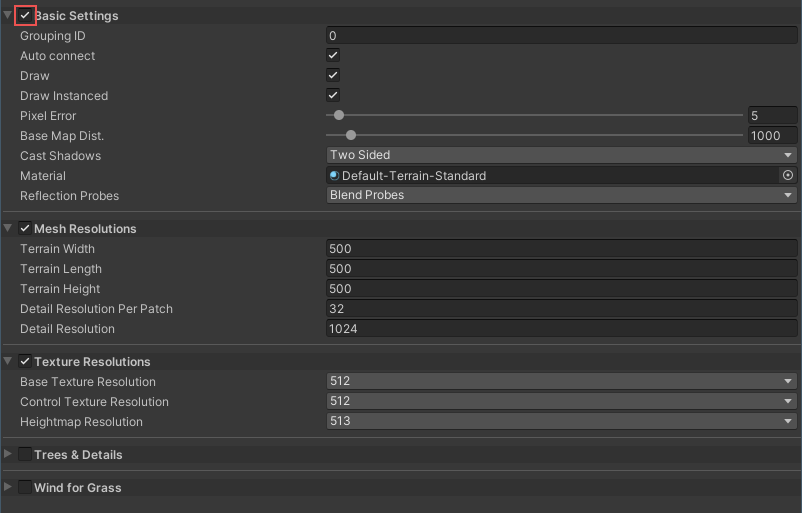
Task: Enable the Wind for Grass checkbox
Action: tap(25, 488)
